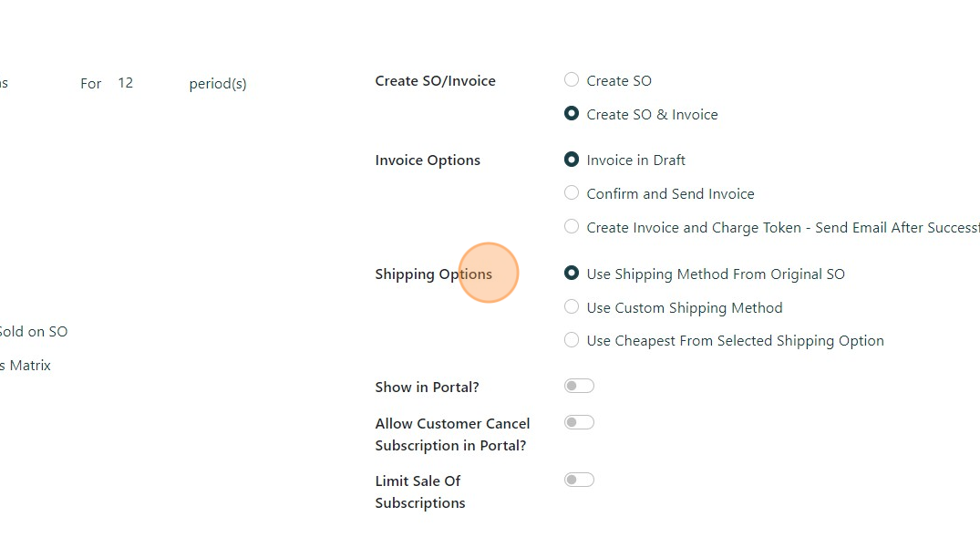The width and height of the screenshot is (980, 548).
Task: Select Use Custom Shipping Method option
Action: tap(572, 307)
